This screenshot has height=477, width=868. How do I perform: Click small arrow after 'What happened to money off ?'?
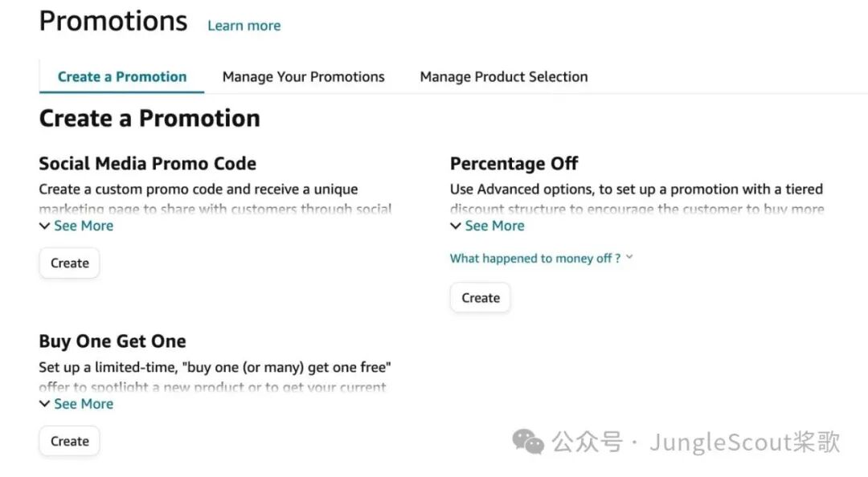[629, 258]
